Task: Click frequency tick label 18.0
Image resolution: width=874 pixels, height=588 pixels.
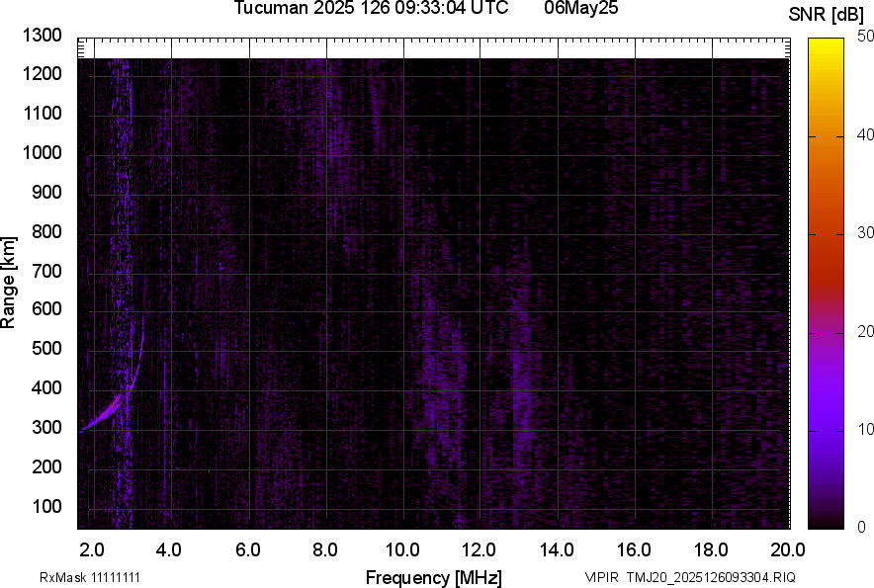Action: point(711,550)
